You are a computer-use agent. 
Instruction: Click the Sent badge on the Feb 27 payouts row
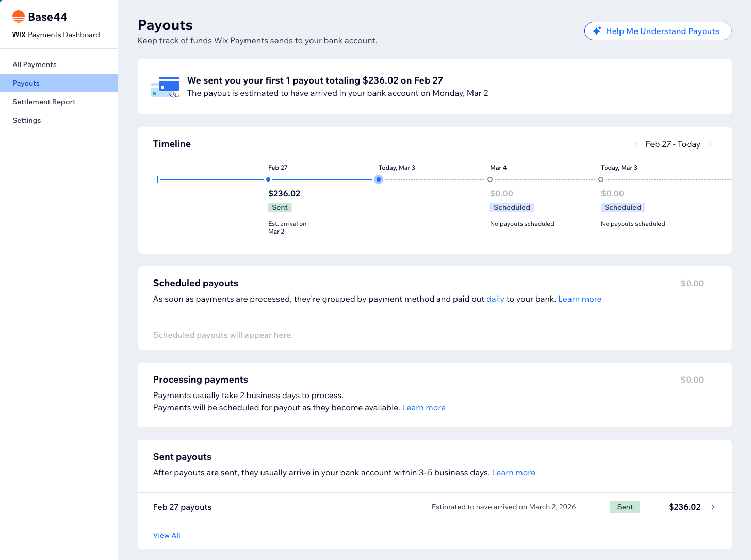[625, 507]
